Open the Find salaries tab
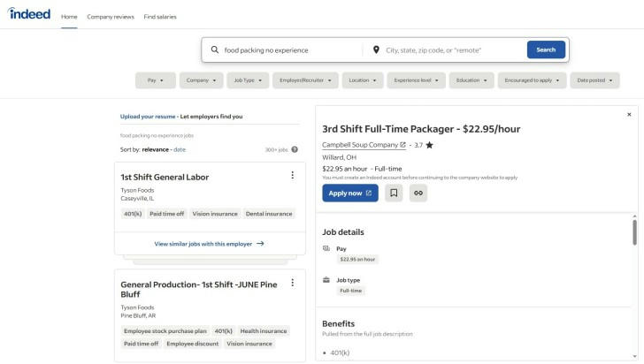The image size is (644, 364). click(160, 17)
